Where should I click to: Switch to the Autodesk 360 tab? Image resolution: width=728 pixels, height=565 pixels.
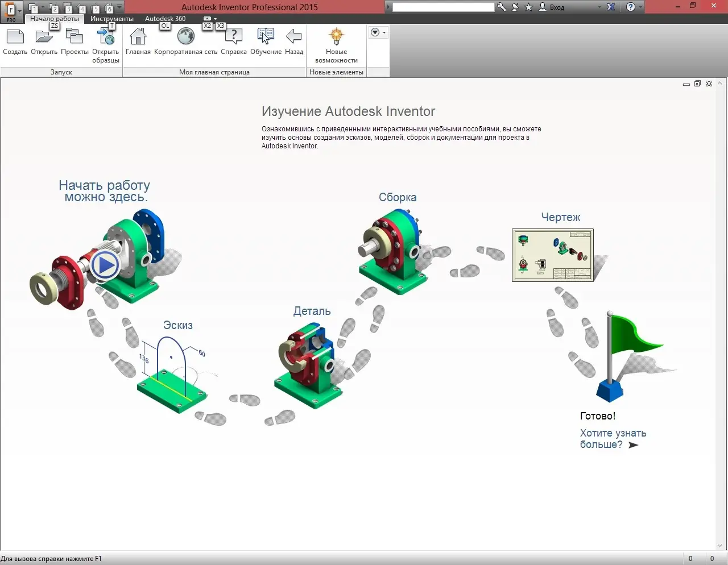pyautogui.click(x=165, y=19)
